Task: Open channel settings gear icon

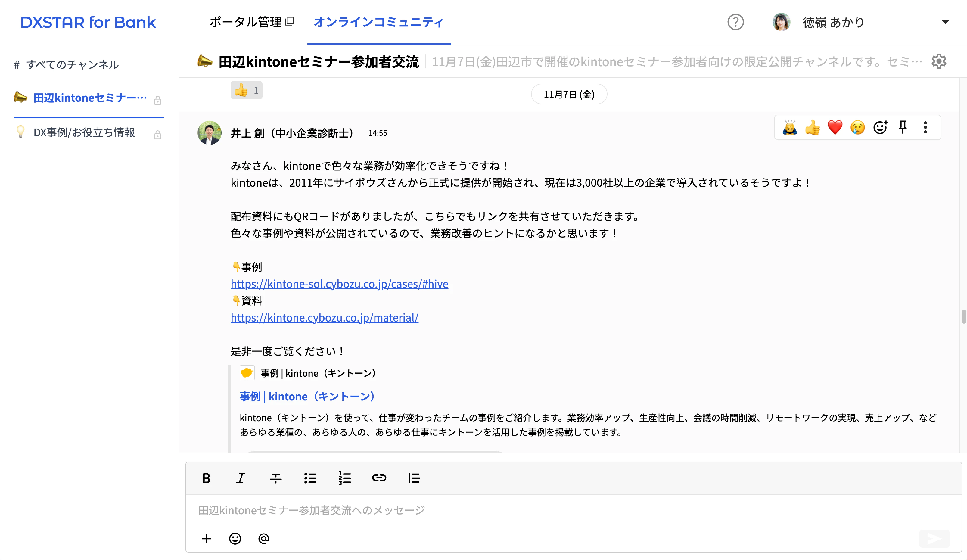Action: [x=939, y=61]
